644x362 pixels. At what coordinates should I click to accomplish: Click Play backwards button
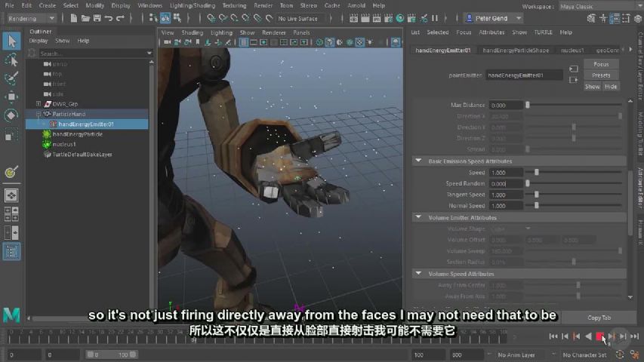[x=588, y=336]
